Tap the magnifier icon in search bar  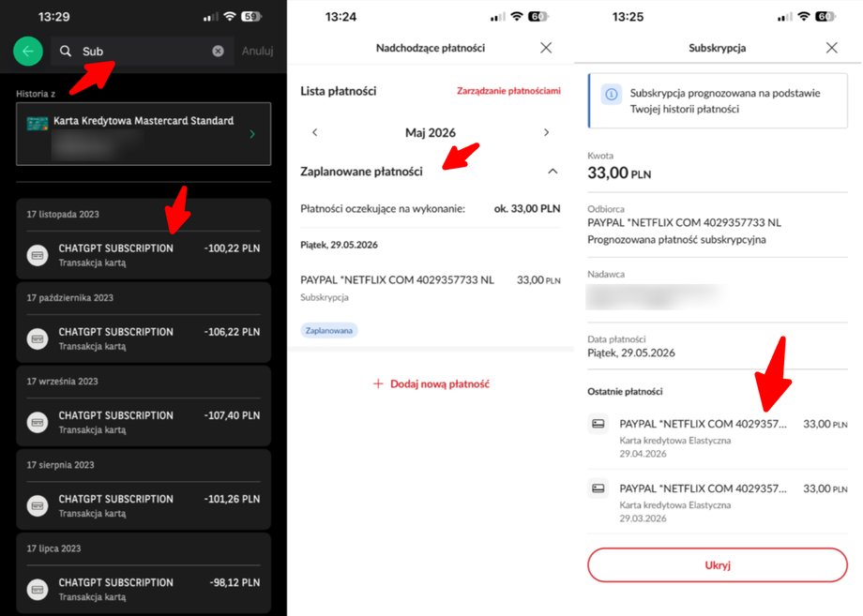(66, 52)
